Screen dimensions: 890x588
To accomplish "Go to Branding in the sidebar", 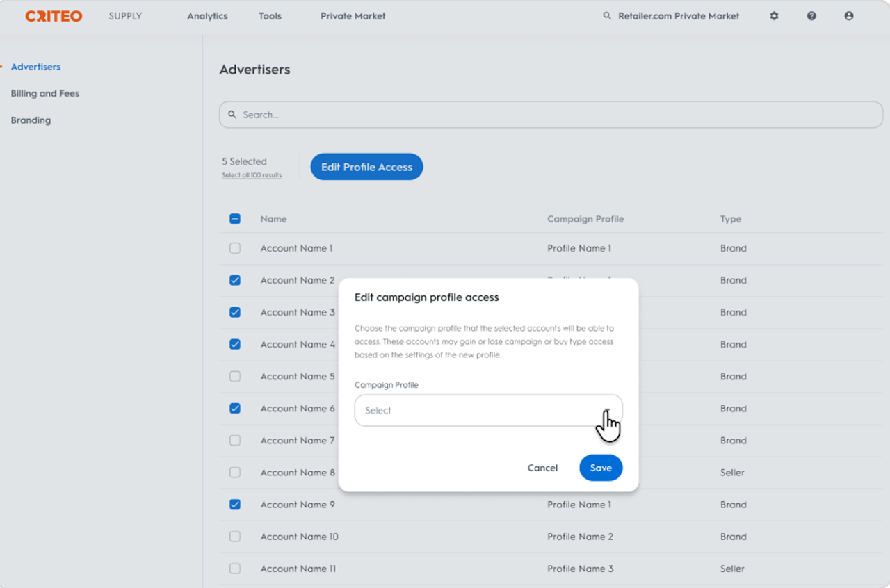I will [x=31, y=120].
